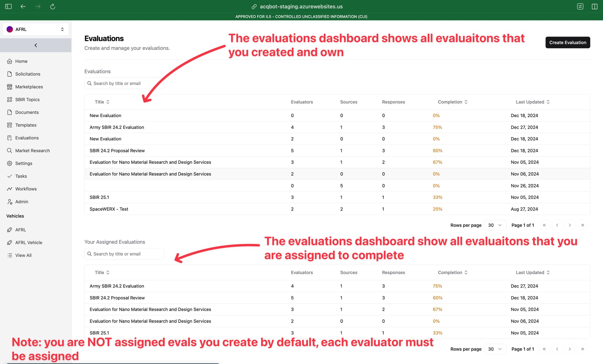The image size is (603, 364).
Task: Sort assigned evaluations table by Title
Action: pos(102,272)
